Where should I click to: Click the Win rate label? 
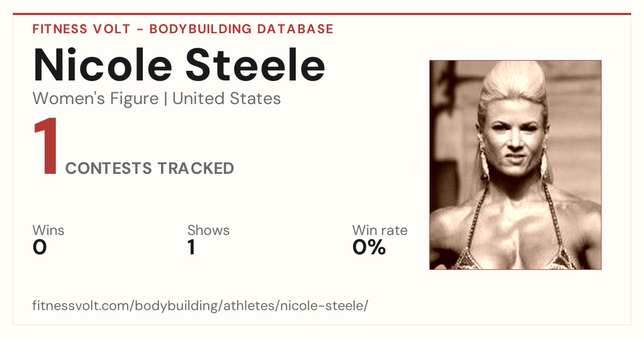point(380,230)
